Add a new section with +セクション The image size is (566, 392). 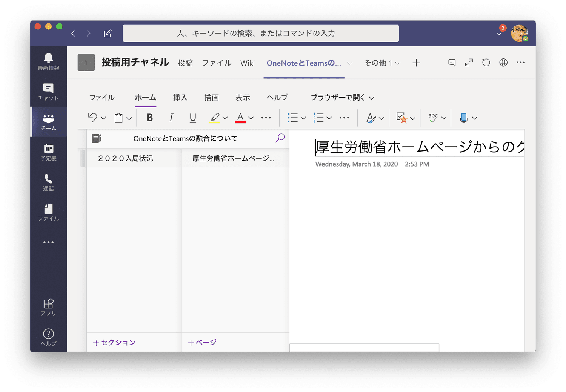click(x=114, y=342)
